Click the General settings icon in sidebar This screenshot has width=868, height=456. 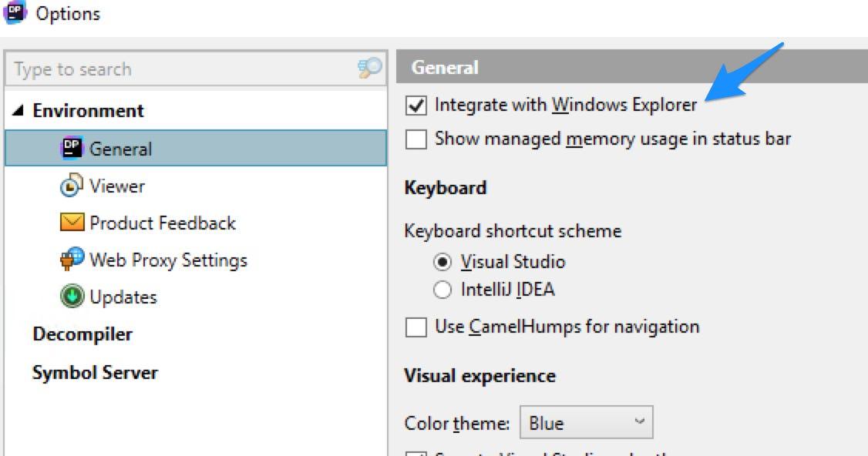[x=74, y=148]
